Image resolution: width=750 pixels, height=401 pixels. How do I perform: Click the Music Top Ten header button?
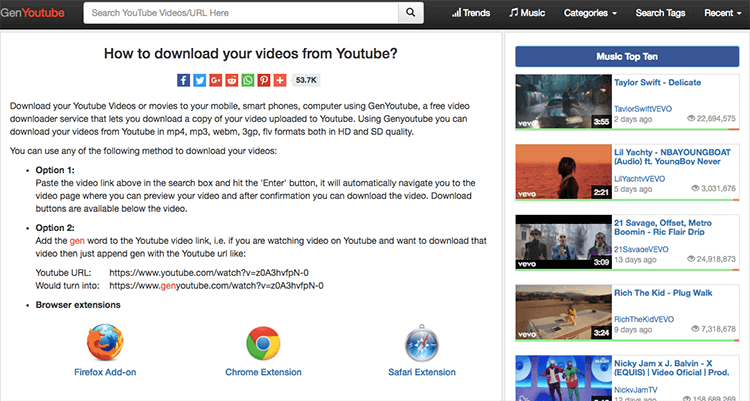pos(627,56)
